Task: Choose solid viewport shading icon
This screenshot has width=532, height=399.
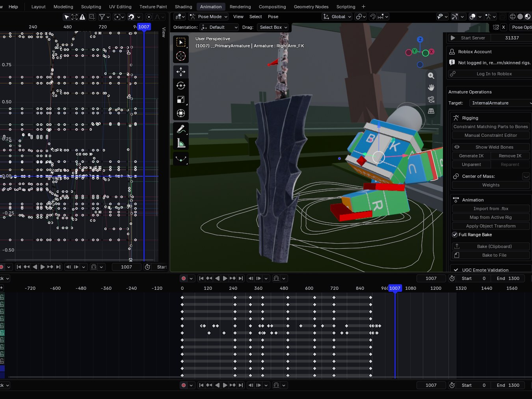Action: click(520, 17)
